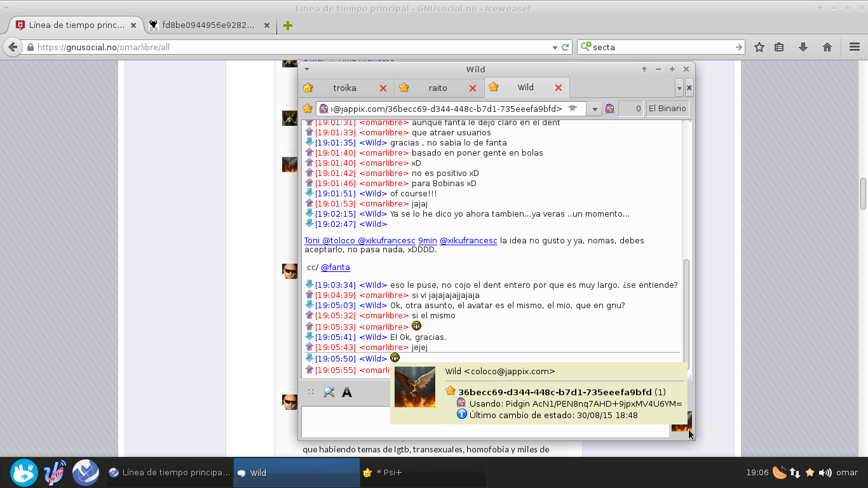Click the first taskbar launcher with the W logo
Screen dimensions: 868x488
[x=24, y=472]
